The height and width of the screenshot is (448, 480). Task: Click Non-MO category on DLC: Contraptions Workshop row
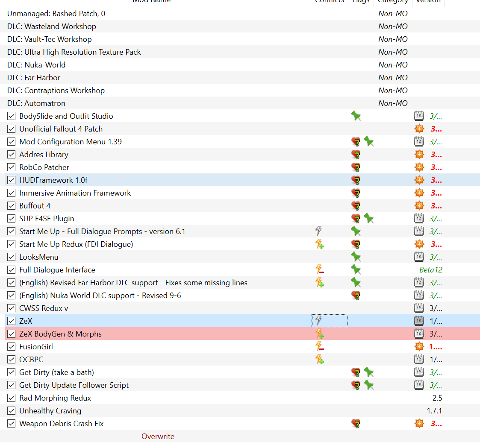point(393,91)
